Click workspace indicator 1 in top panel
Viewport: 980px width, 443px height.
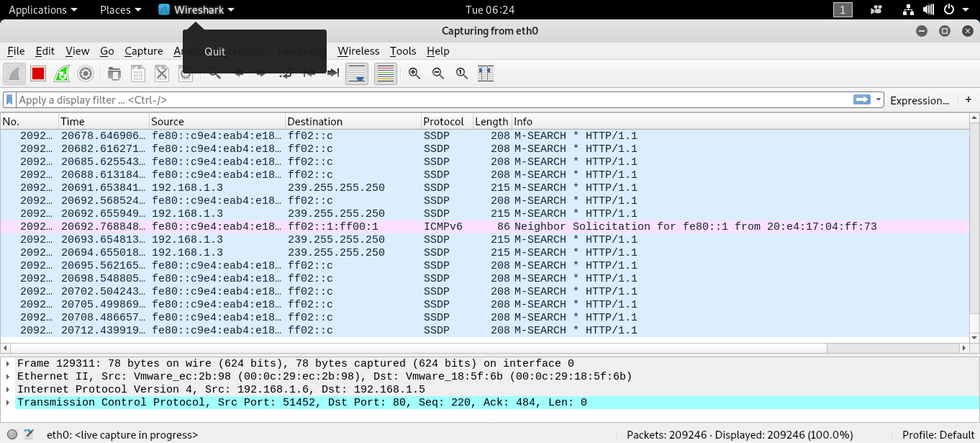pos(843,9)
